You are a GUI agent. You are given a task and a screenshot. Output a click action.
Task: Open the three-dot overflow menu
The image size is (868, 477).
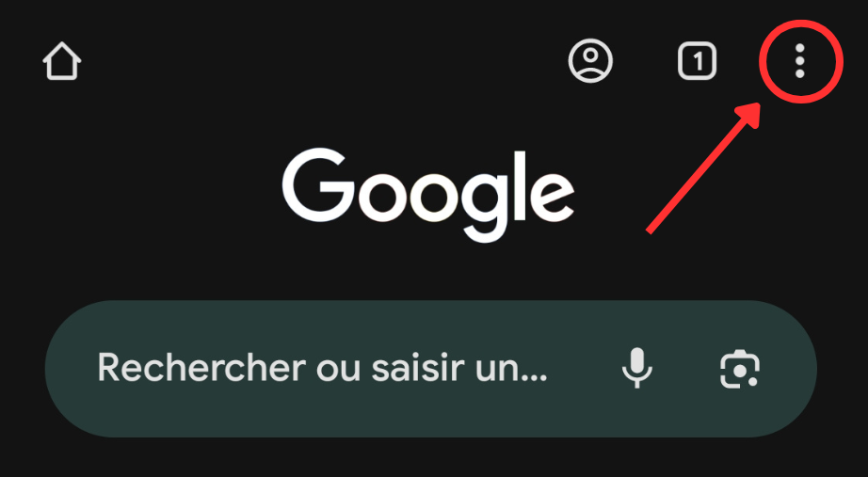(x=799, y=61)
